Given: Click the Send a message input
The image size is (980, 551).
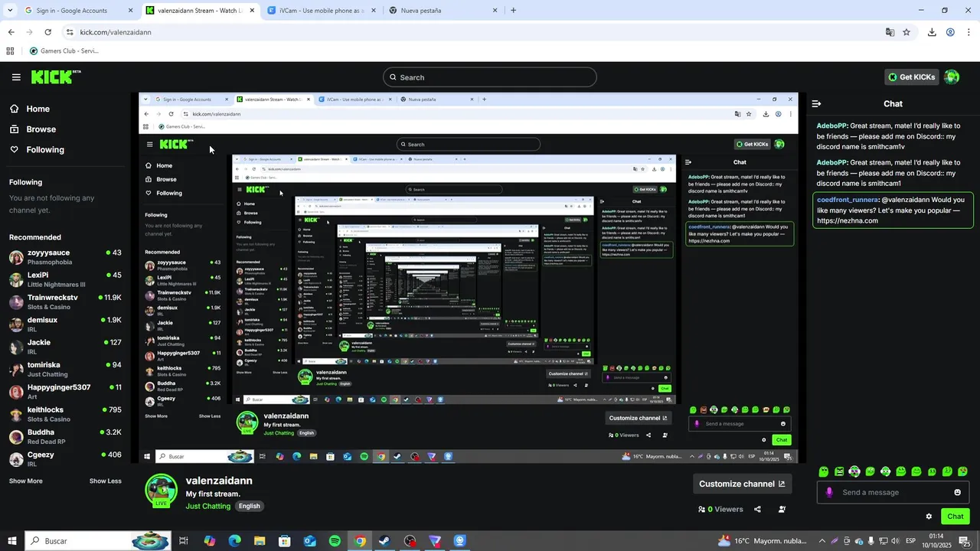Looking at the screenshot, I should [x=892, y=492].
